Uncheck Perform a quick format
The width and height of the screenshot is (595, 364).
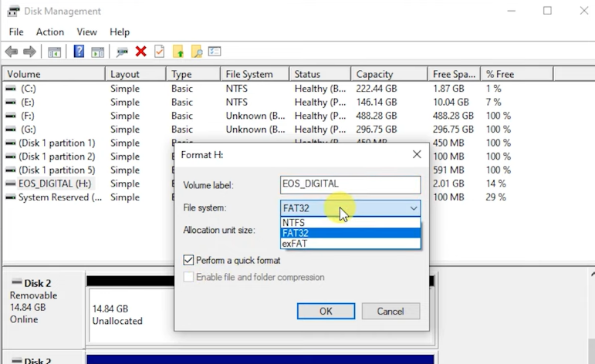pos(189,261)
